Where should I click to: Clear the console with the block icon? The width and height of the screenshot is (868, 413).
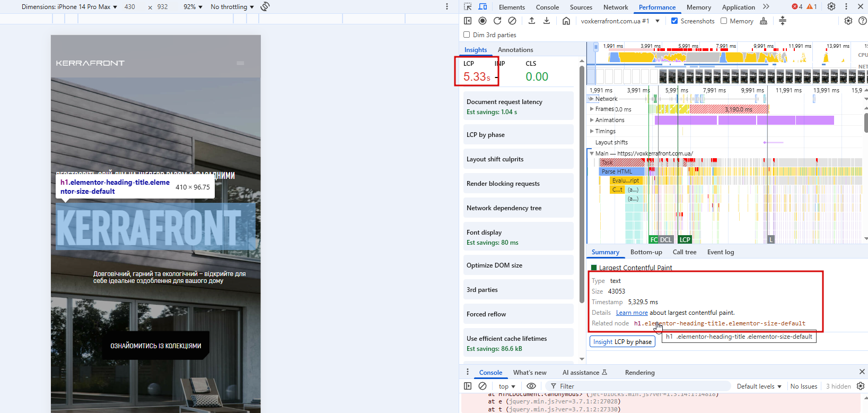pos(483,386)
